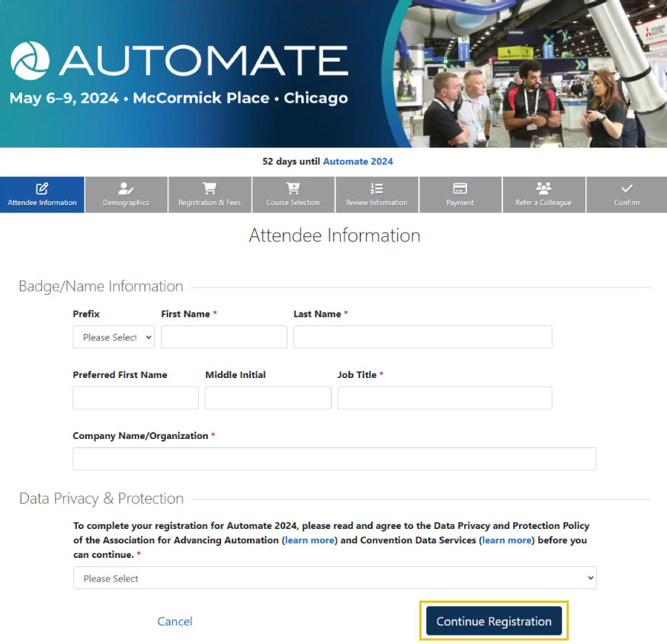Click the Payment credit card icon
Screen dimensions: 667x644
click(x=460, y=188)
